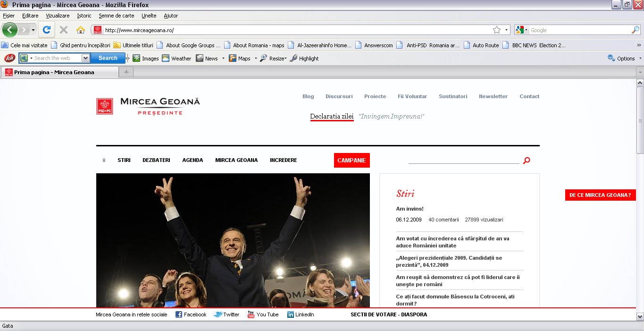
Task: Open the address bar history dropdown
Action: 507,30
